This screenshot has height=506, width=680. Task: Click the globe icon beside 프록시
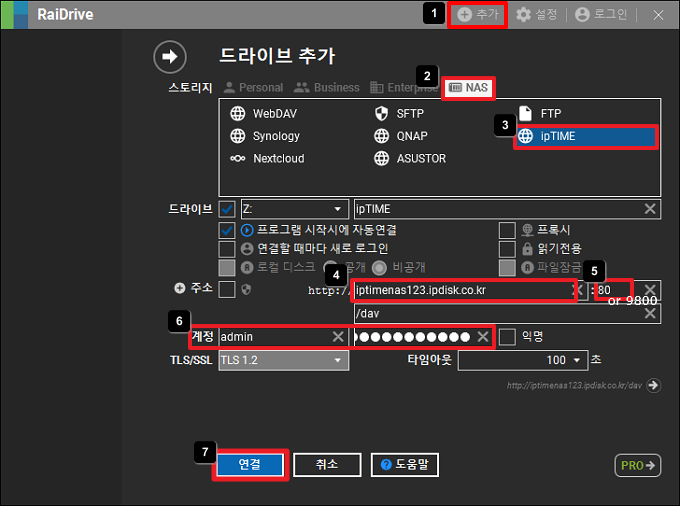tap(527, 230)
